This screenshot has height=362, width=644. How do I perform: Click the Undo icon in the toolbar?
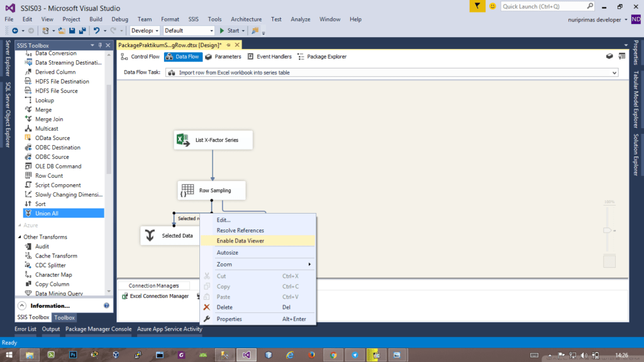[96, 30]
